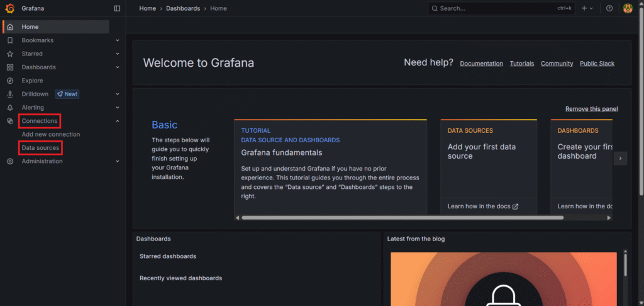Click Remove this panel link
The image size is (644, 306).
pyautogui.click(x=591, y=109)
